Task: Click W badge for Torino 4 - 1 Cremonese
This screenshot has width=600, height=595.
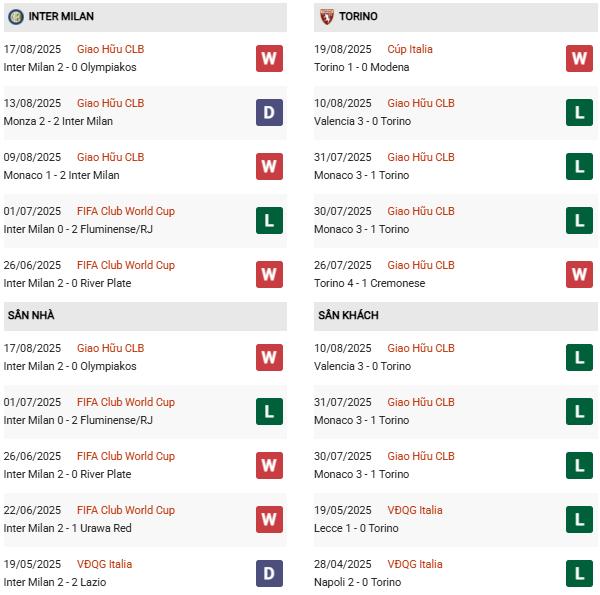Action: 579,274
